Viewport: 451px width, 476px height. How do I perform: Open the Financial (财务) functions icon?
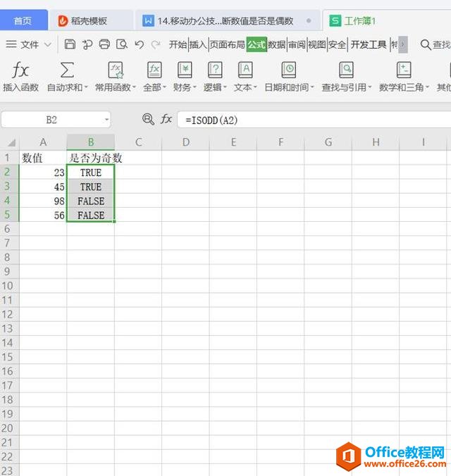(x=185, y=70)
